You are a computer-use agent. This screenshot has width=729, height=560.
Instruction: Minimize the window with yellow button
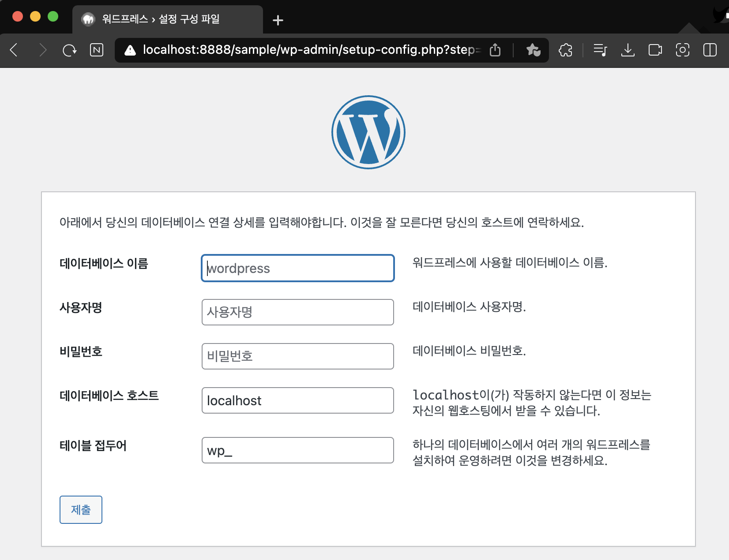(x=35, y=17)
